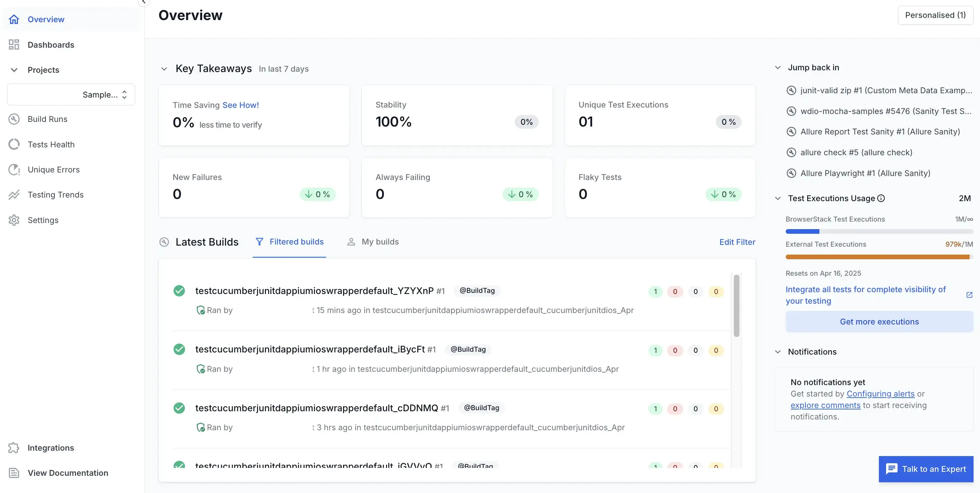This screenshot has width=980, height=493.
Task: Open Edit Filter for latest builds
Action: click(737, 242)
